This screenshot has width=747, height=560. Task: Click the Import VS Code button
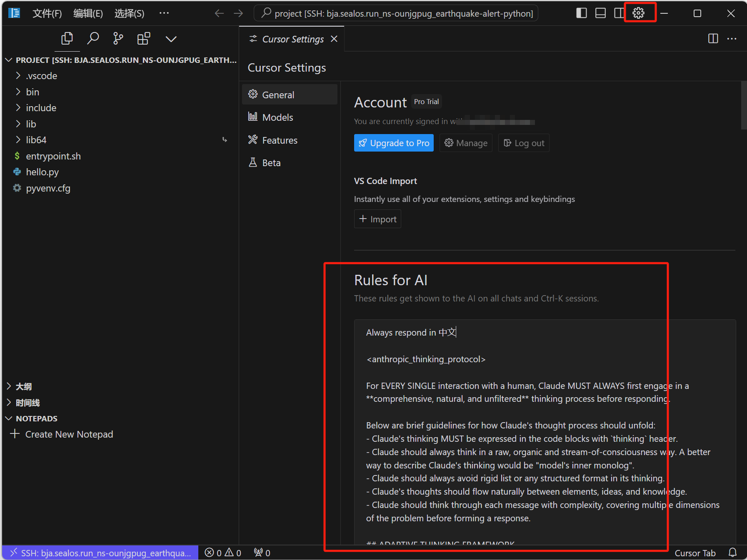[377, 219]
